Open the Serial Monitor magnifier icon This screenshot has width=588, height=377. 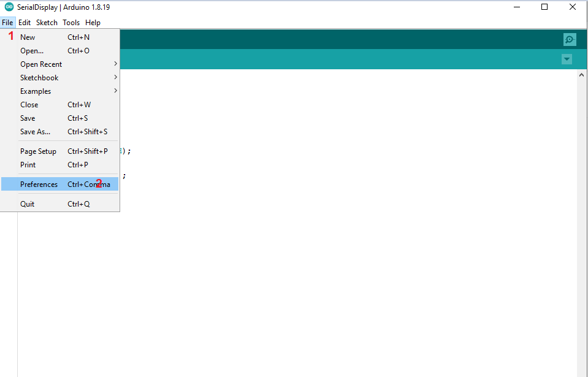(x=570, y=39)
